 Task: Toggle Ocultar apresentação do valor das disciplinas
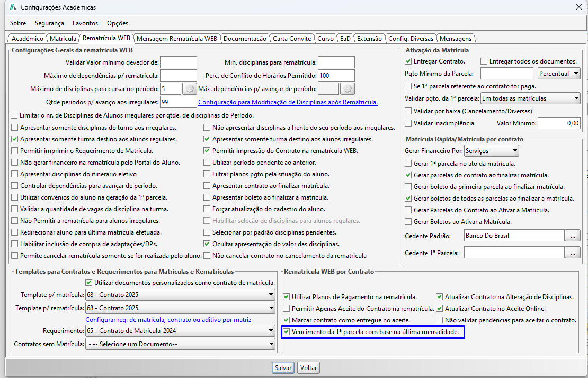pyautogui.click(x=207, y=244)
